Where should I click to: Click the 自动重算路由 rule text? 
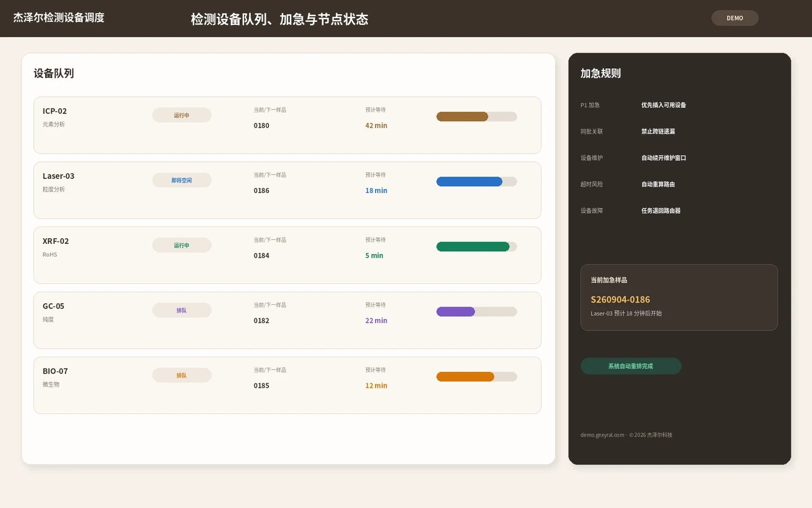(x=658, y=185)
